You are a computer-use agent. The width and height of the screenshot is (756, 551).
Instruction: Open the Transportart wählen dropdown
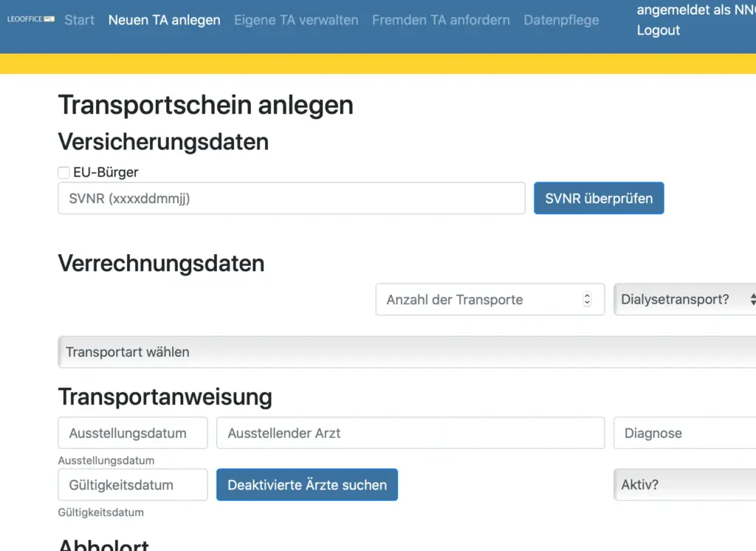(x=406, y=352)
